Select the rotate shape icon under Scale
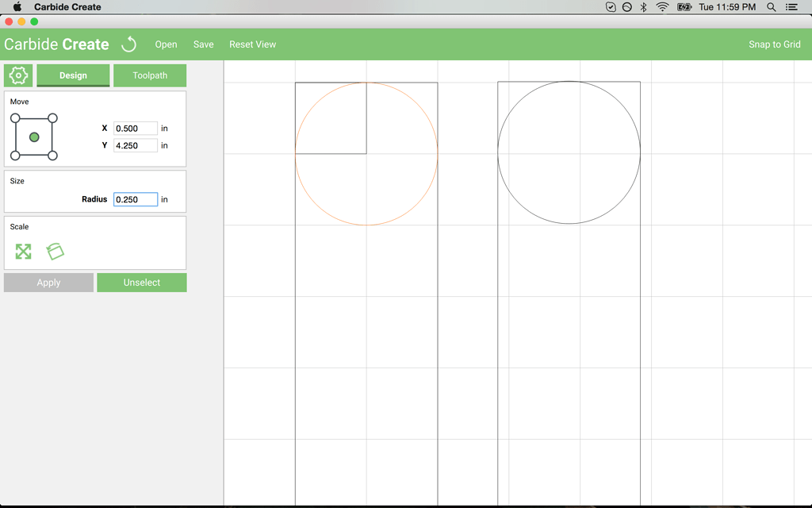Viewport: 812px width, 508px height. (x=55, y=252)
